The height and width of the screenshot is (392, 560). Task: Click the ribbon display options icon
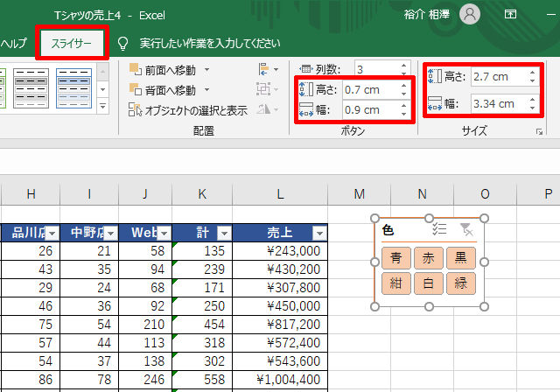(510, 14)
